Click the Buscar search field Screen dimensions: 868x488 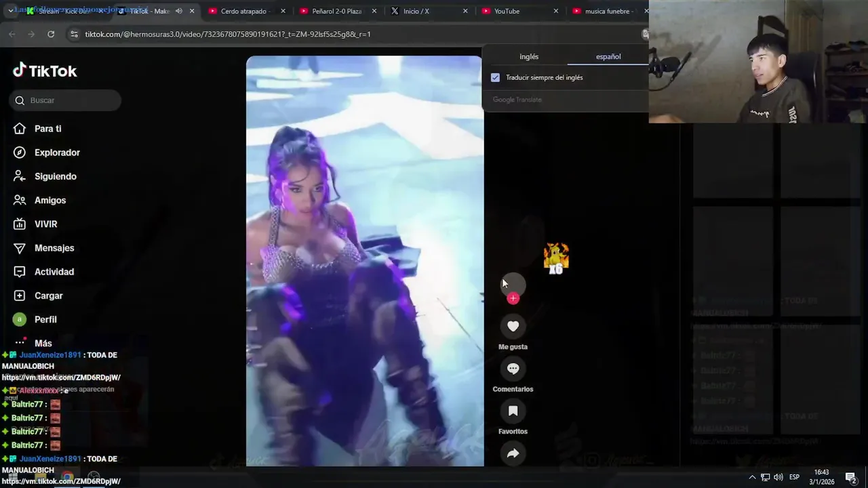click(65, 100)
